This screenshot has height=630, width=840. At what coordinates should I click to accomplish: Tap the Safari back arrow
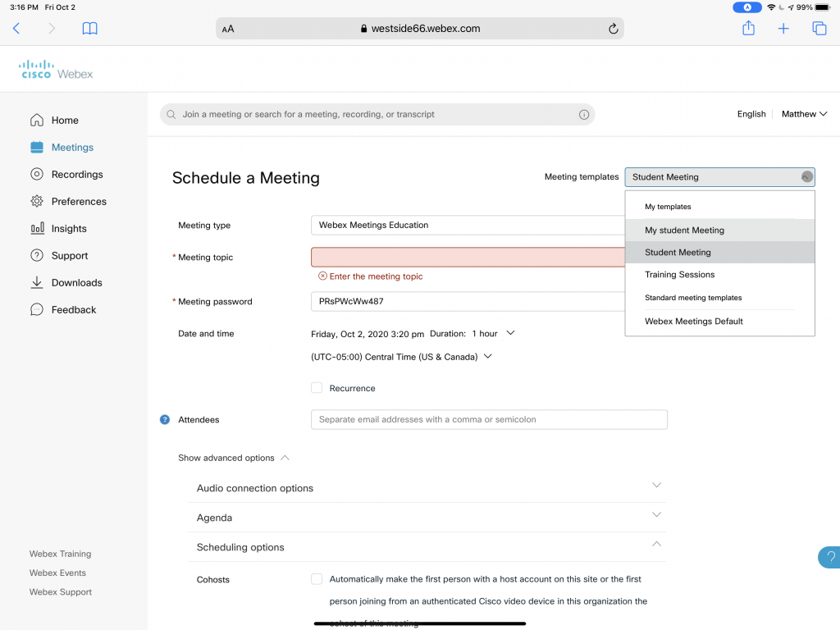(16, 29)
